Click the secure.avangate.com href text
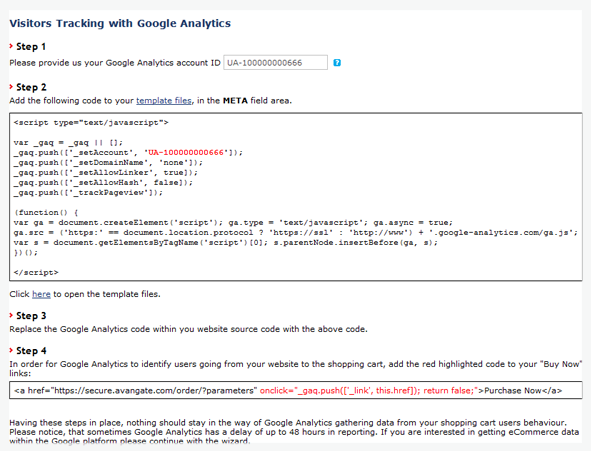The image size is (591, 451). pos(155,390)
